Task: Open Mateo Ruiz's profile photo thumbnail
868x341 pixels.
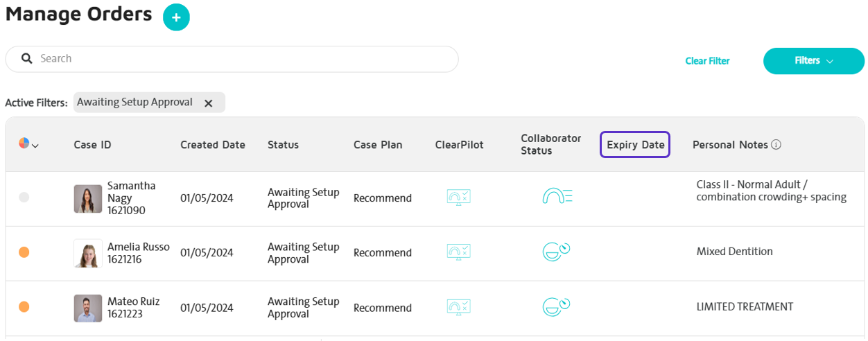Action: [x=88, y=308]
